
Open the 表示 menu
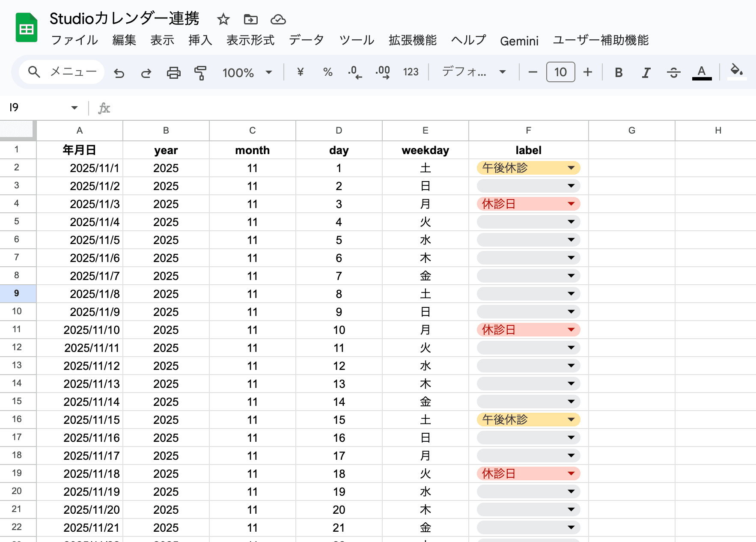162,40
